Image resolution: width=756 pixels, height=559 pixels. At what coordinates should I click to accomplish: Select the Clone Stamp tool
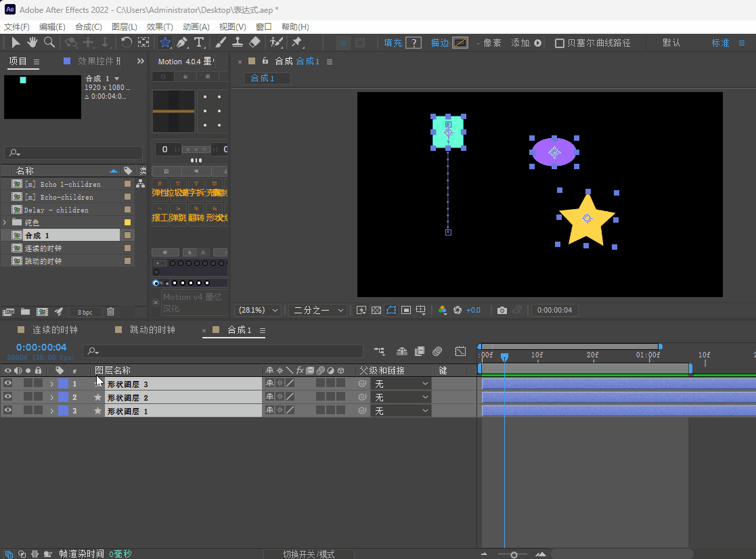tap(238, 43)
